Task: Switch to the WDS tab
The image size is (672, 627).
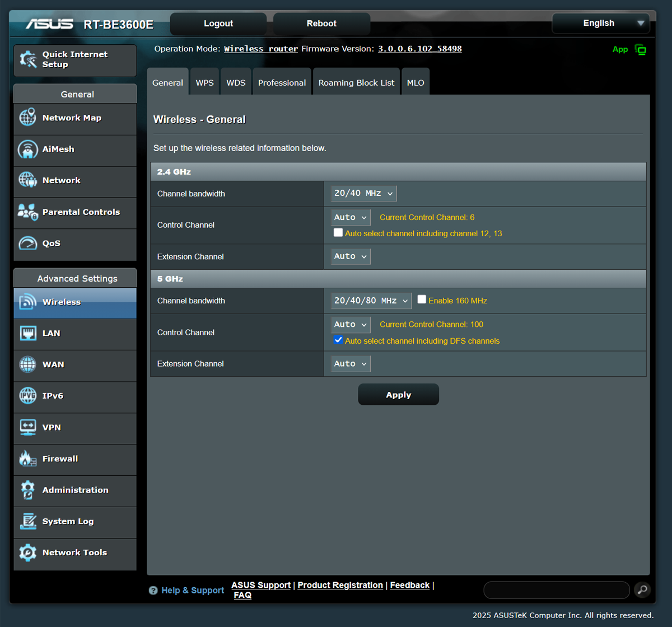Action: [x=236, y=82]
